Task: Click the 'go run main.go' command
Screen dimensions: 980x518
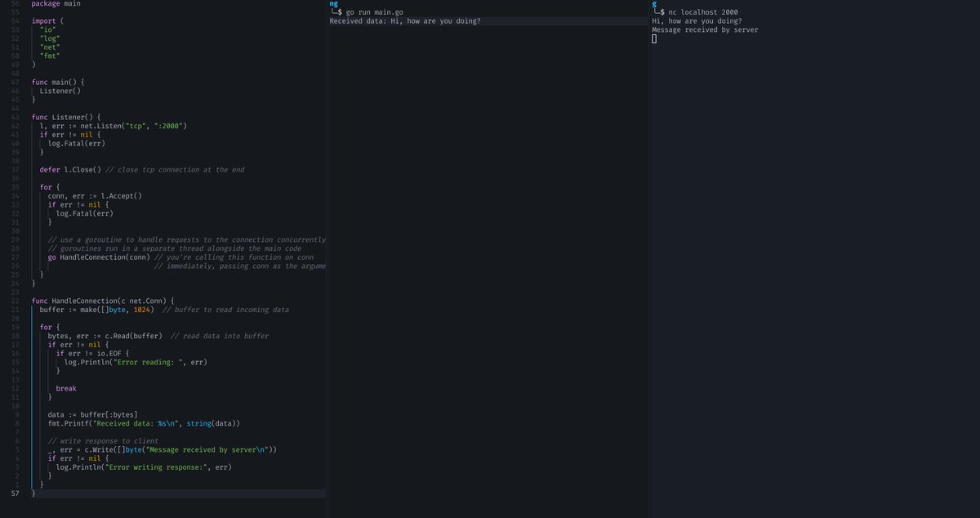Action: 374,13
